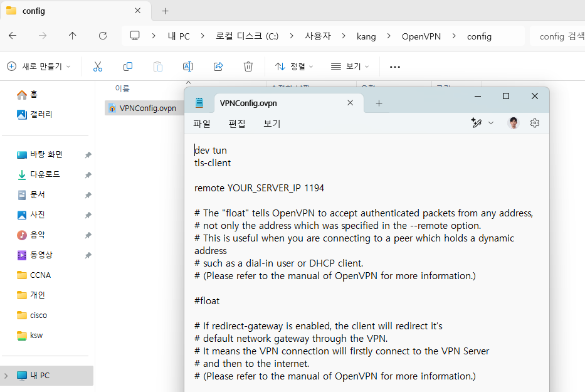Select the config tab in File Explorer
This screenshot has width=585, height=392.
(x=76, y=11)
